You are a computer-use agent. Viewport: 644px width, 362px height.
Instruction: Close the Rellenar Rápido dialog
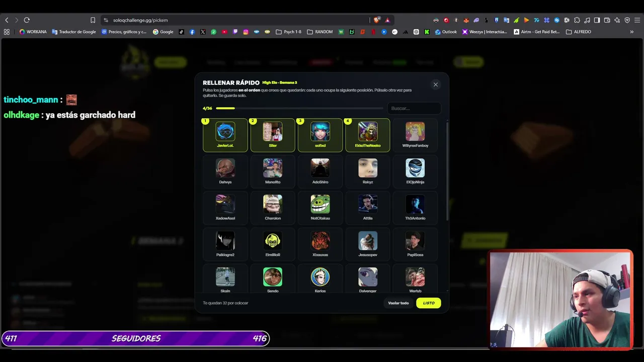tap(436, 84)
